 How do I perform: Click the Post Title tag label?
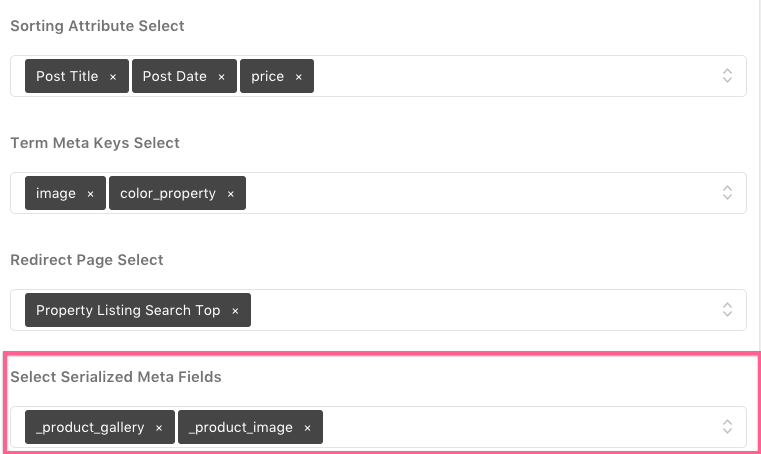(67, 77)
